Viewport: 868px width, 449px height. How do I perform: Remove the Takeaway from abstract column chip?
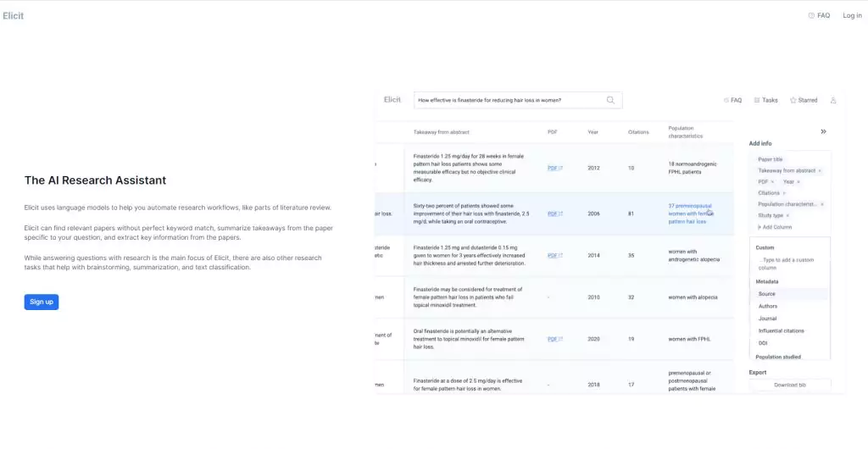coord(820,171)
